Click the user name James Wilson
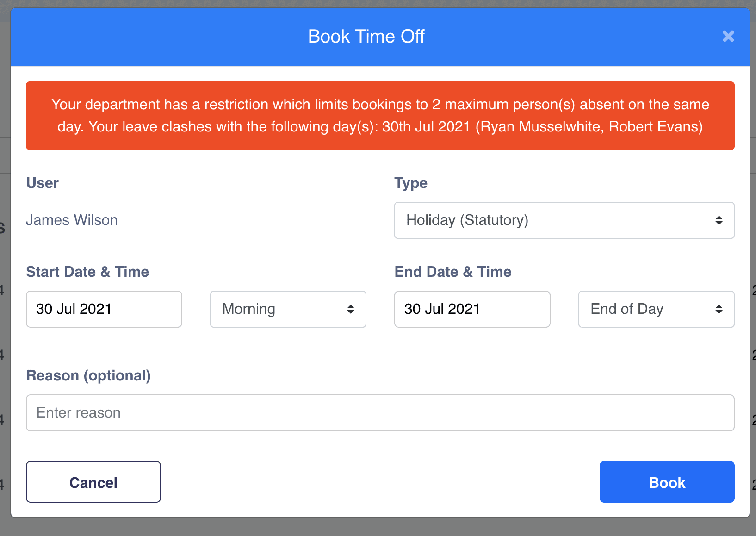 [x=72, y=220]
